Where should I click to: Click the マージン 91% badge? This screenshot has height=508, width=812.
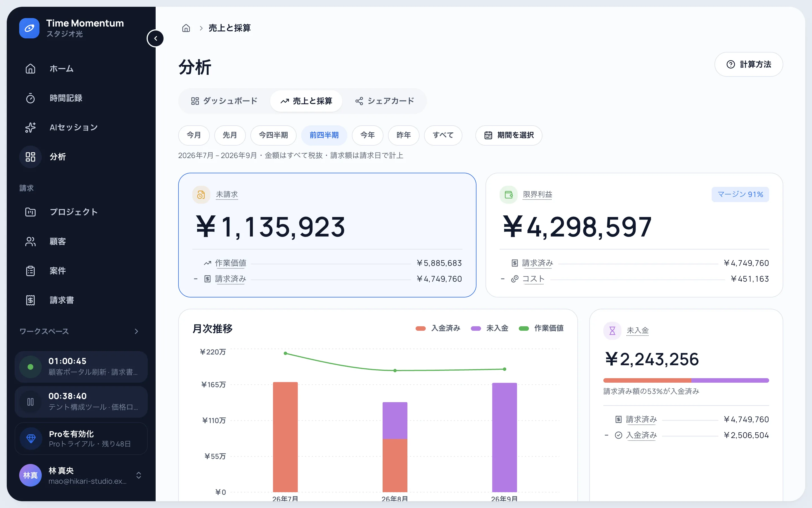(740, 194)
